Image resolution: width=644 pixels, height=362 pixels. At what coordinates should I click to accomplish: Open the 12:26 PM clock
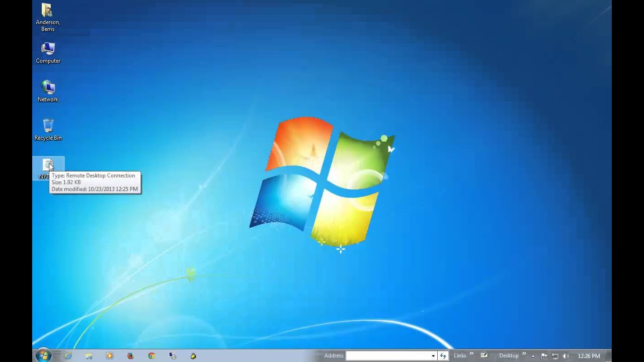tap(589, 355)
